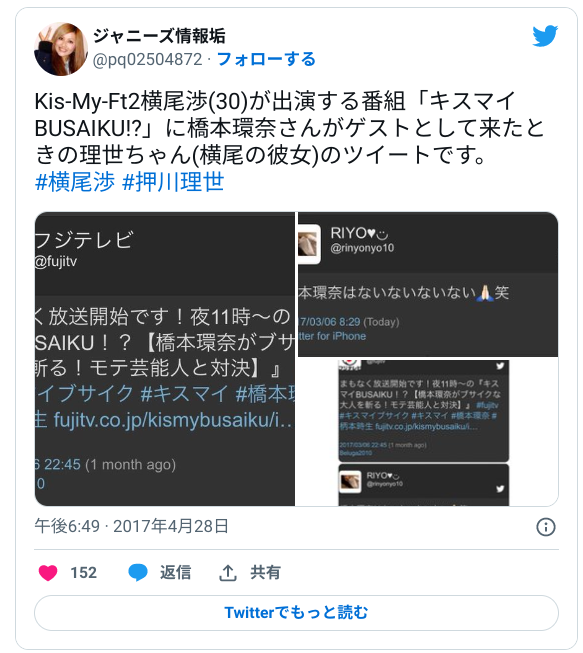
Task: Click the share upload arrow icon
Action: [x=228, y=573]
